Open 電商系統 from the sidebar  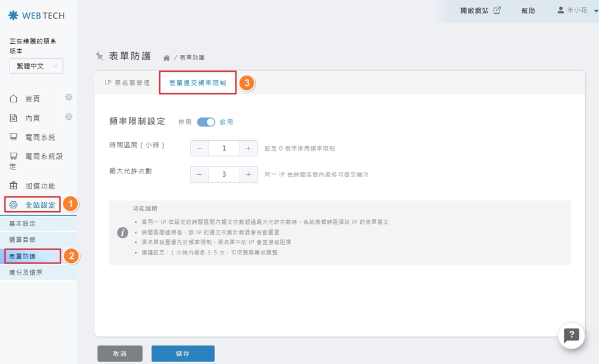pos(40,137)
